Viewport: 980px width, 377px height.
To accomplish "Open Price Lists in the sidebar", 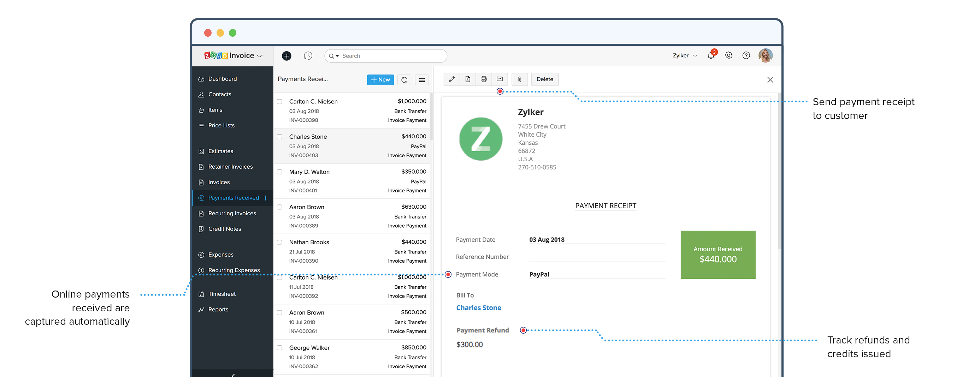I will [x=232, y=125].
